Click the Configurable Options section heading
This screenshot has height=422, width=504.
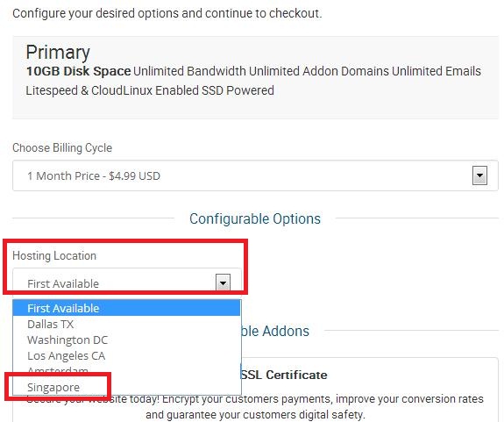255,218
